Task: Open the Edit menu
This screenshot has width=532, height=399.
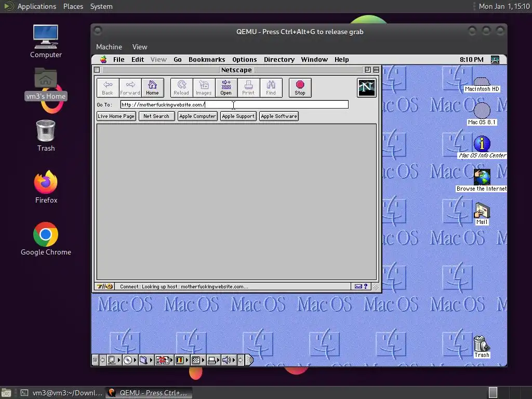Action: [138, 60]
